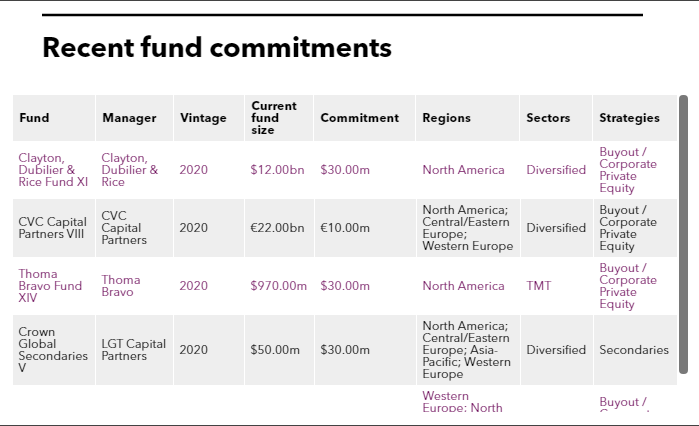Click the Commitment column header

(359, 118)
